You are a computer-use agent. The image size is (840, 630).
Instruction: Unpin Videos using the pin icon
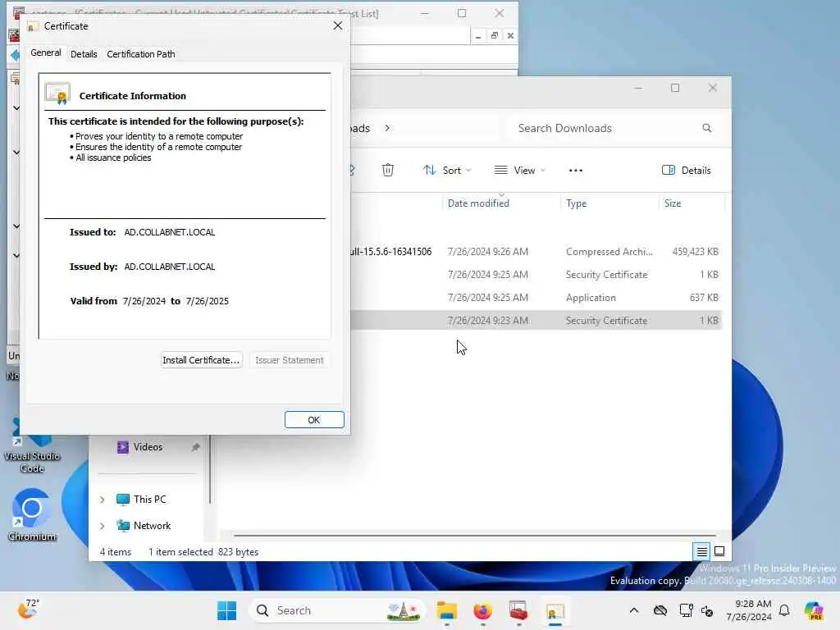195,447
